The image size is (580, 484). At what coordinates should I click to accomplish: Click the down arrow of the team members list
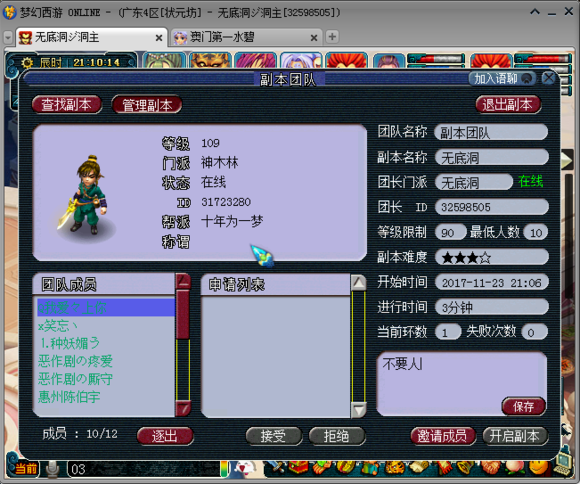pyautogui.click(x=183, y=409)
